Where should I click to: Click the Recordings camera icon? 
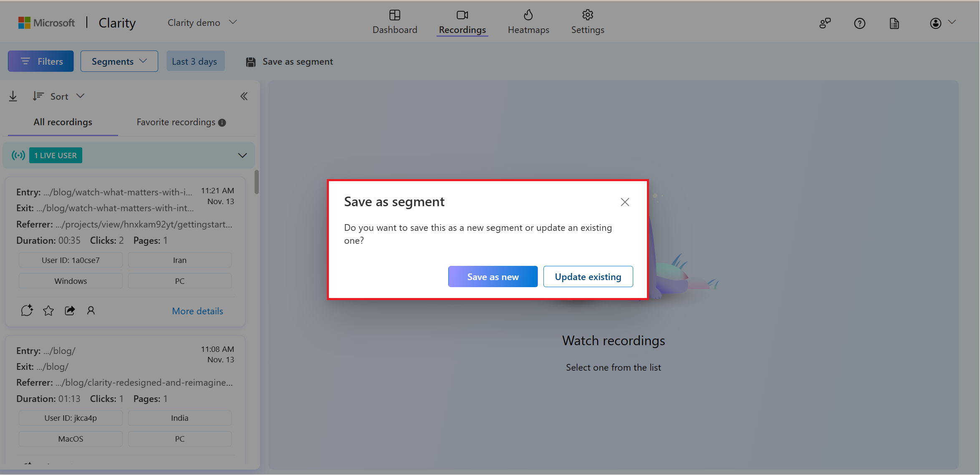tap(462, 15)
